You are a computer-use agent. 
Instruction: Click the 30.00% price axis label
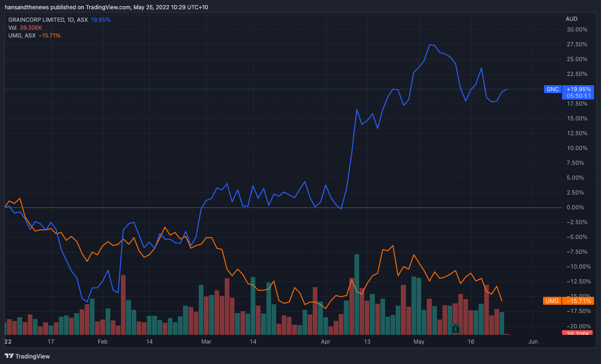coord(577,30)
